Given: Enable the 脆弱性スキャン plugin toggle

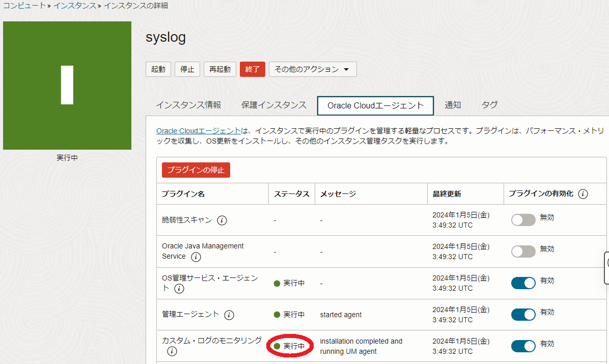Looking at the screenshot, I should pos(523,220).
